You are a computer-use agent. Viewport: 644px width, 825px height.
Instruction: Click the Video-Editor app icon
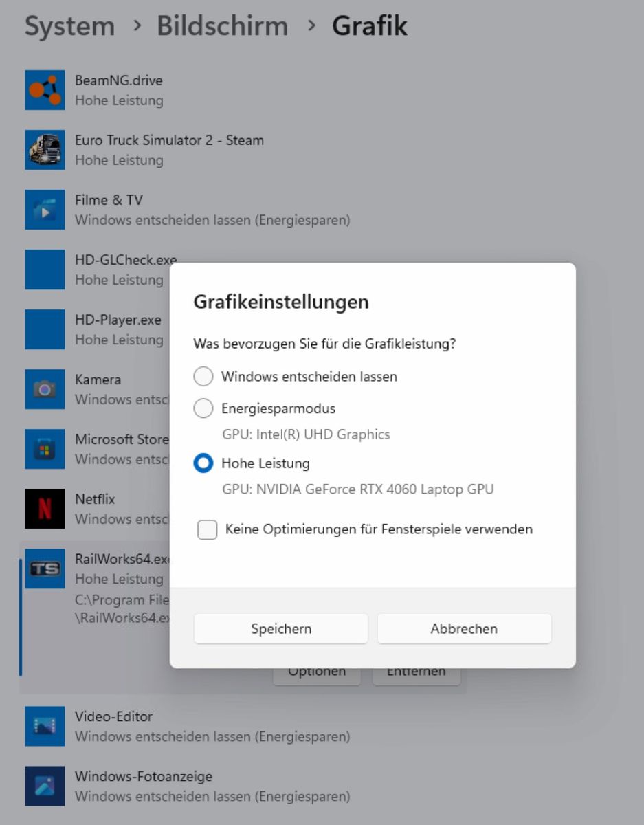45,726
